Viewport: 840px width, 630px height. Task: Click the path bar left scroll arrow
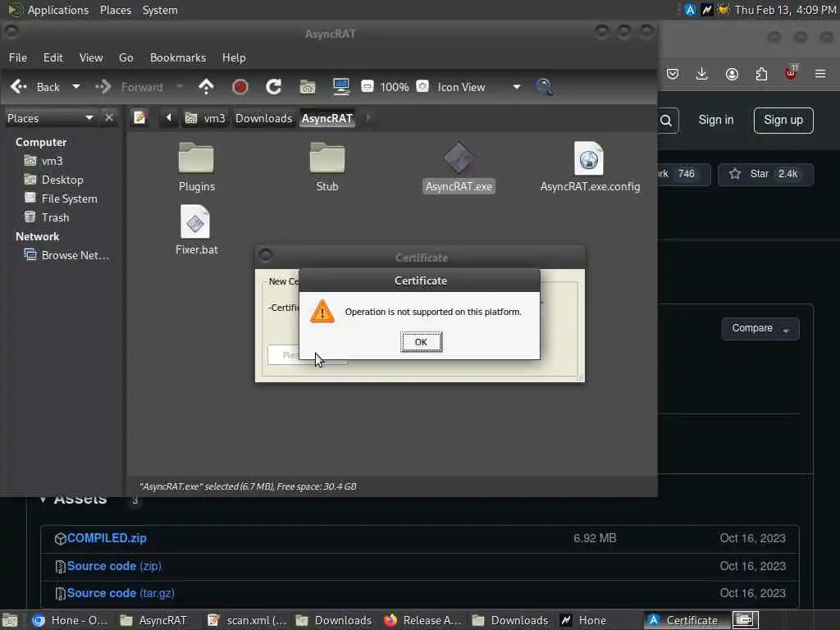168,117
